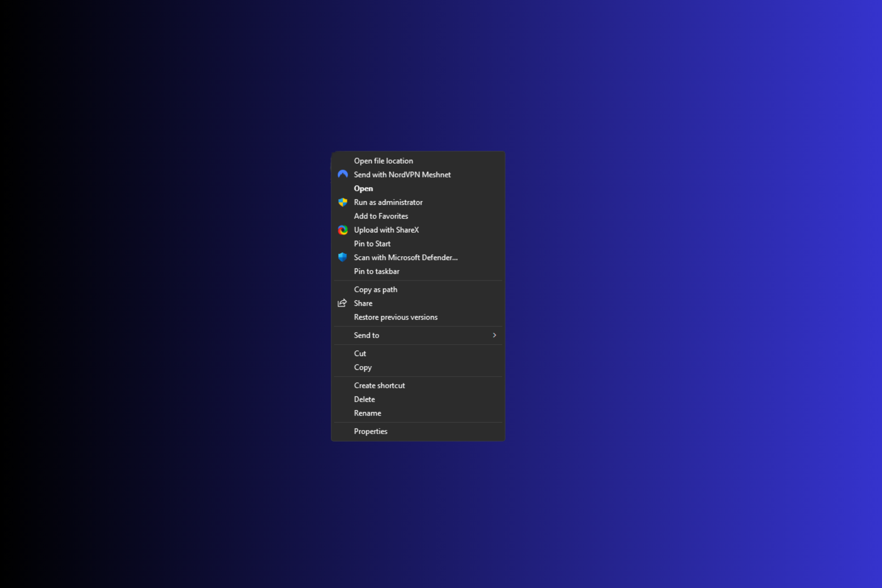Click the Microsoft Defender shield icon

343,257
